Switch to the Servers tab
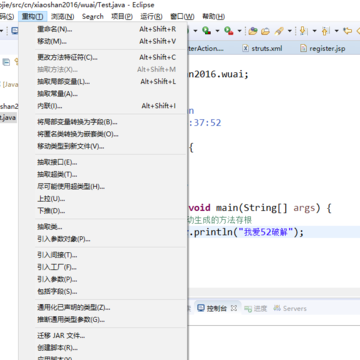 [x=289, y=308]
